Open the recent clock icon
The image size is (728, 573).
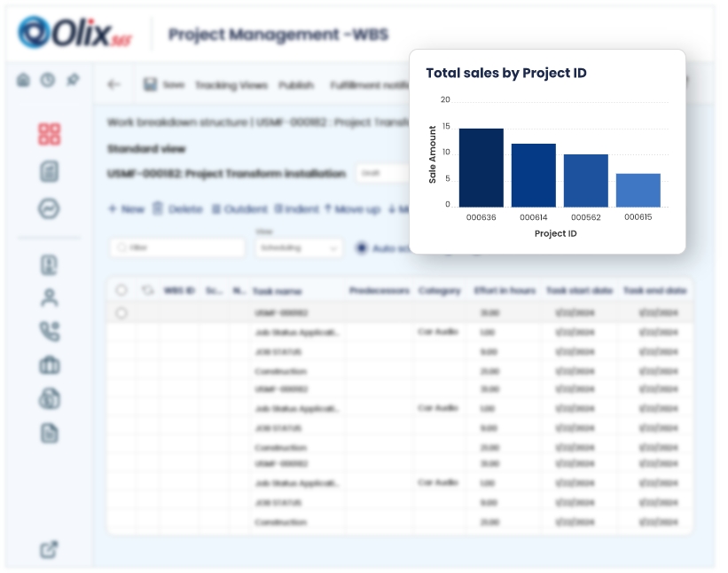click(47, 80)
